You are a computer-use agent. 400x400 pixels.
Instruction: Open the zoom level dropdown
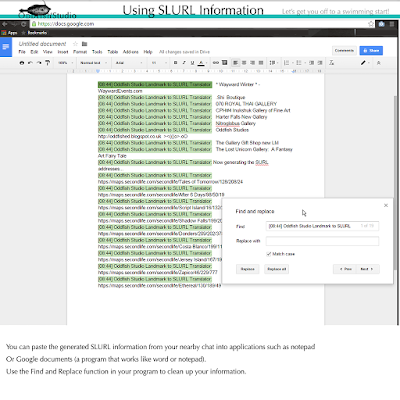65,63
